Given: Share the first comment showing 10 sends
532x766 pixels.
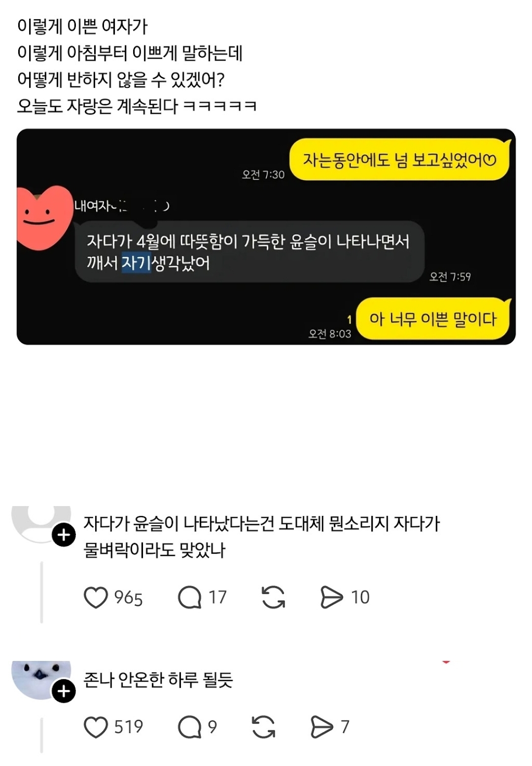Looking at the screenshot, I should 331,597.
